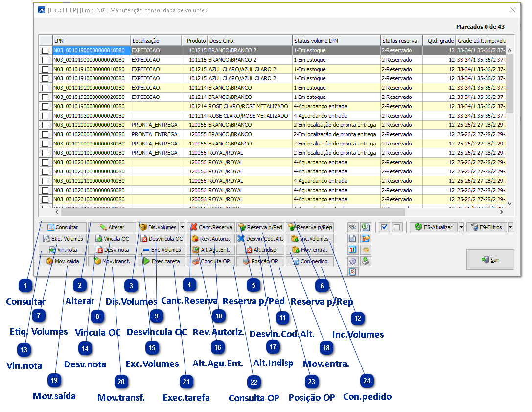The height and width of the screenshot is (412, 532).
Task: Sort by Status volume LPN header
Action: [x=336, y=41]
